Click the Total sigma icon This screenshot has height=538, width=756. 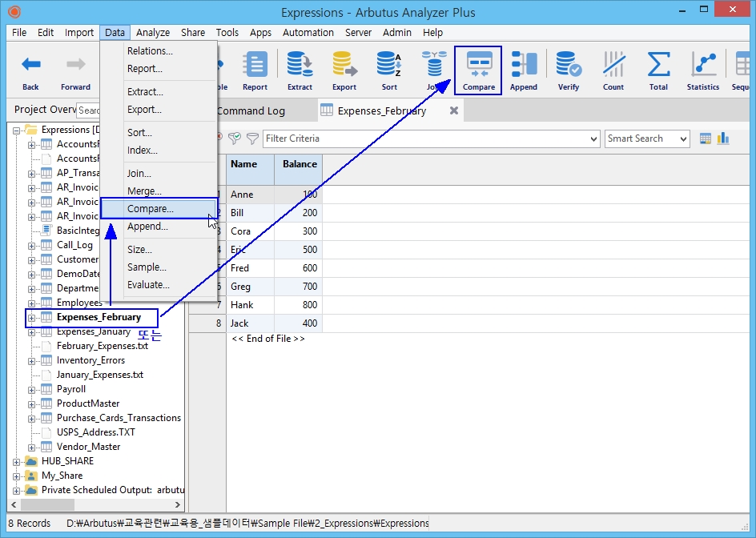pyautogui.click(x=658, y=65)
